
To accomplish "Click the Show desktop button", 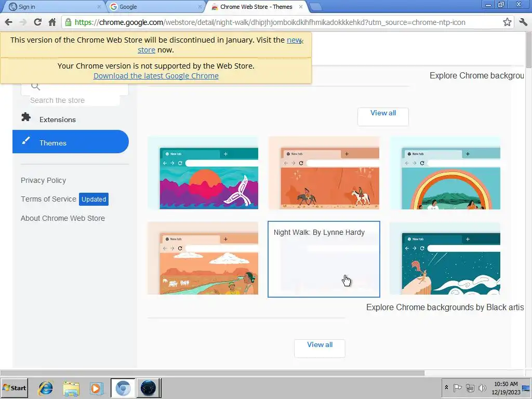I will click(526, 388).
